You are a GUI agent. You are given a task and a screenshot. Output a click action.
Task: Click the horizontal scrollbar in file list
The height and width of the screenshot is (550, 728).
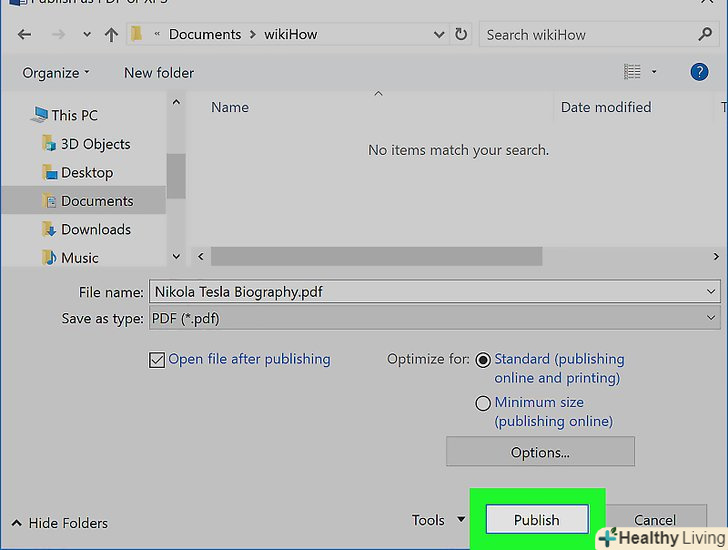click(376, 257)
